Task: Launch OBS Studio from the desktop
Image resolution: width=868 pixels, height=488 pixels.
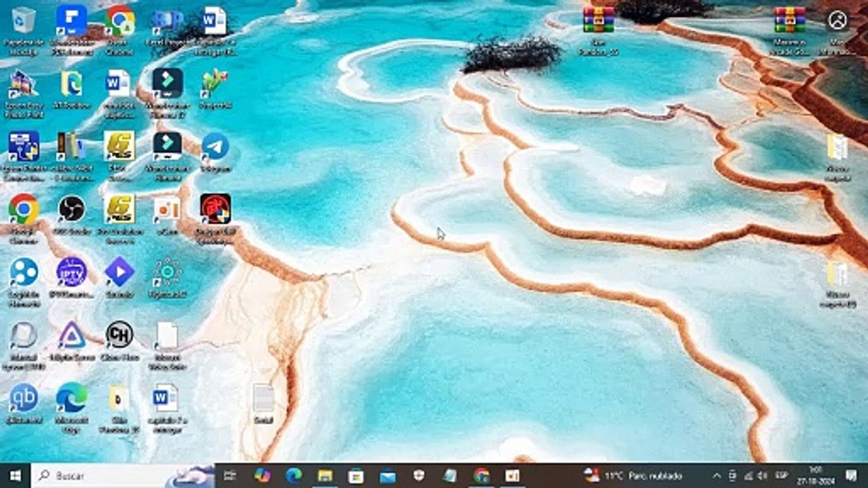Action: [71, 209]
